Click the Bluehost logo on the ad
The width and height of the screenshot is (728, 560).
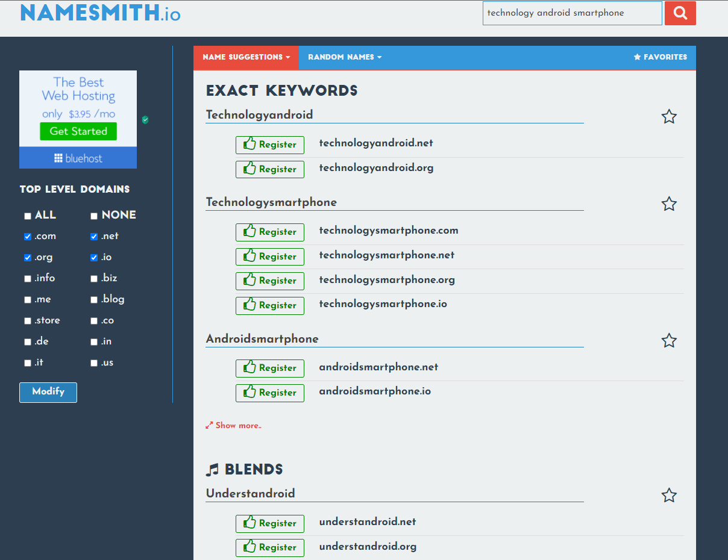pyautogui.click(x=78, y=158)
